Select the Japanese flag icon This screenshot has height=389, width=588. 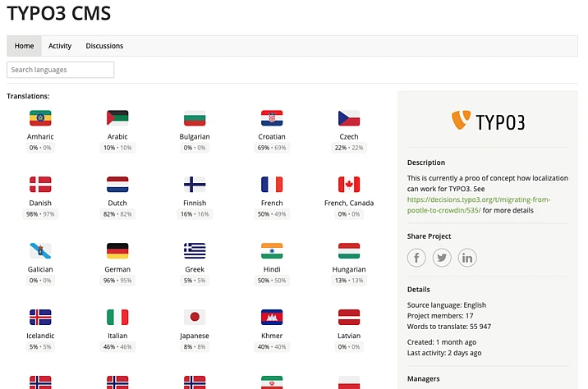point(195,318)
